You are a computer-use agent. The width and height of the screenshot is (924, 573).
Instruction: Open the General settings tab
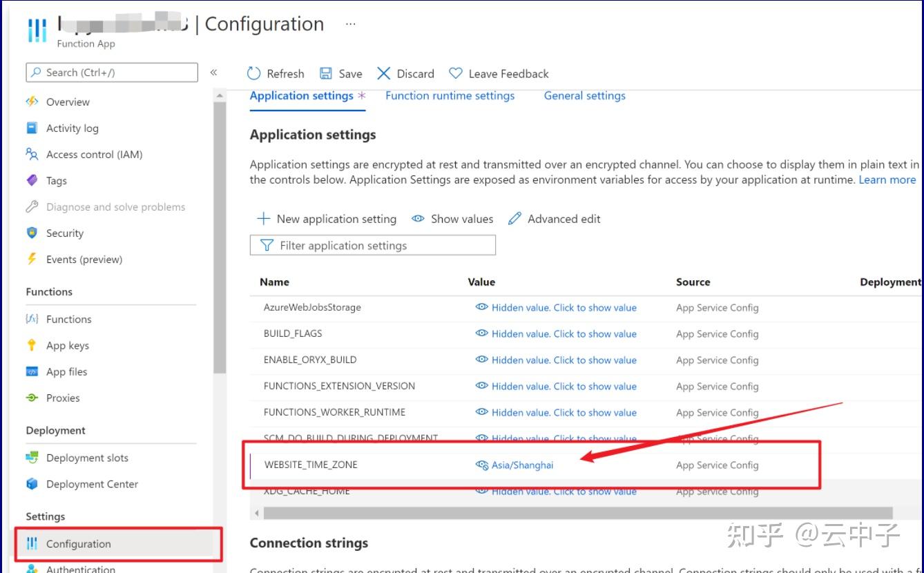click(x=584, y=96)
